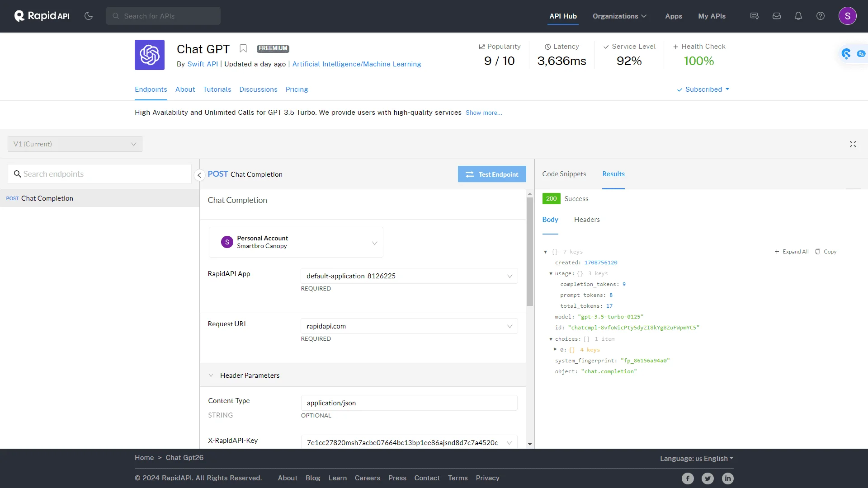
Task: Go to My APIs
Action: pos(712,16)
